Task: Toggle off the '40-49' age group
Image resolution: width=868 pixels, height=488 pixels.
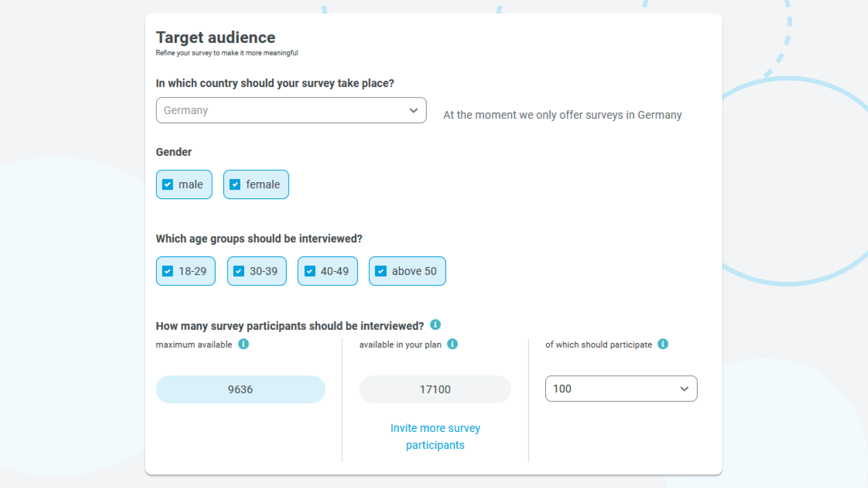Action: [310, 271]
